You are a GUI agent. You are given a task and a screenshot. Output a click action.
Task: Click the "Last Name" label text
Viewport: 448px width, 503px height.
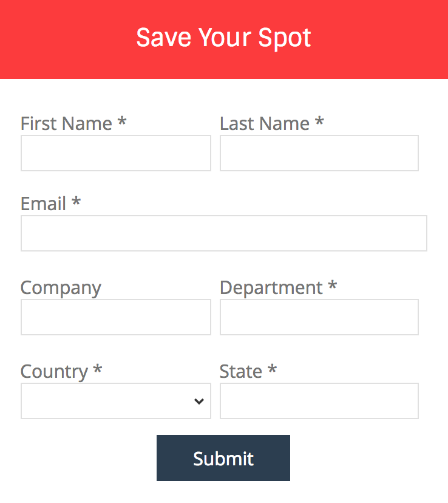pyautogui.click(x=265, y=124)
